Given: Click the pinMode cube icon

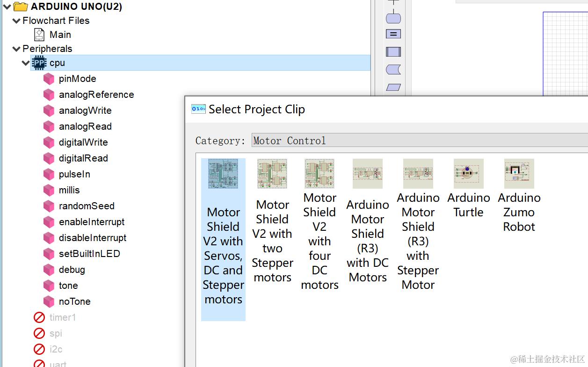Looking at the screenshot, I should 49,79.
